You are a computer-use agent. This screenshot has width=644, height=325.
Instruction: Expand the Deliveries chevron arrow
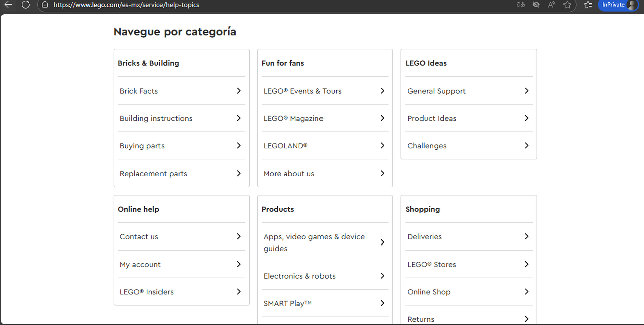tap(526, 236)
